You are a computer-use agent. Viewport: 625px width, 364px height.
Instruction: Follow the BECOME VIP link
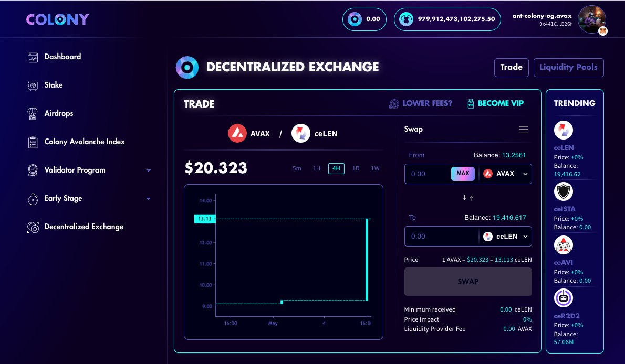tap(501, 103)
